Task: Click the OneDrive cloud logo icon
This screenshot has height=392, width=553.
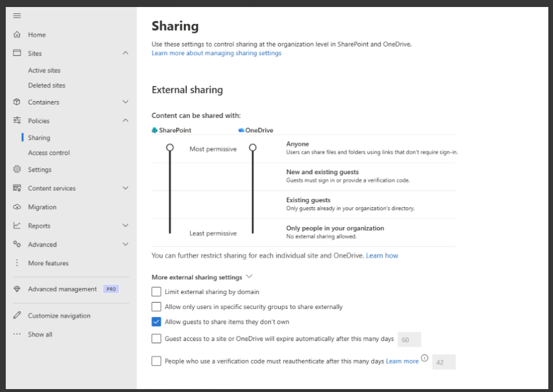Action: 241,130
